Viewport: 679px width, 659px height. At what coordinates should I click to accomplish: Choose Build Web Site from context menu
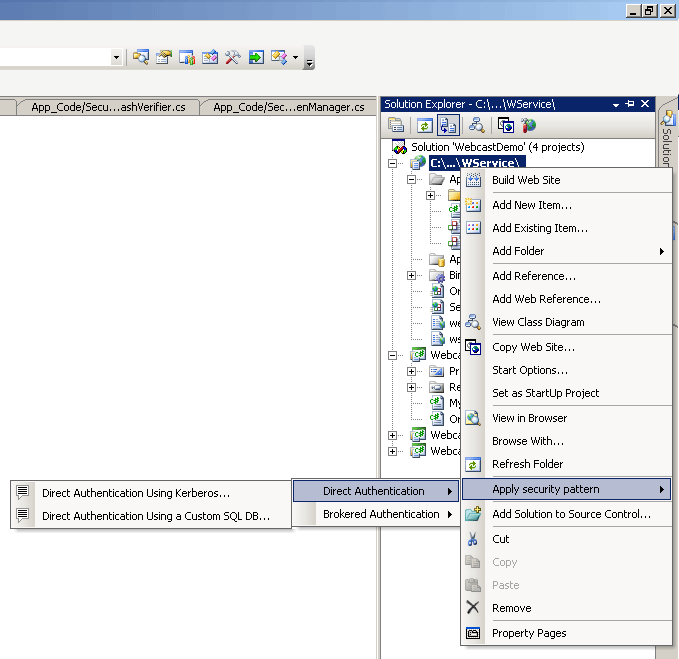(x=567, y=180)
